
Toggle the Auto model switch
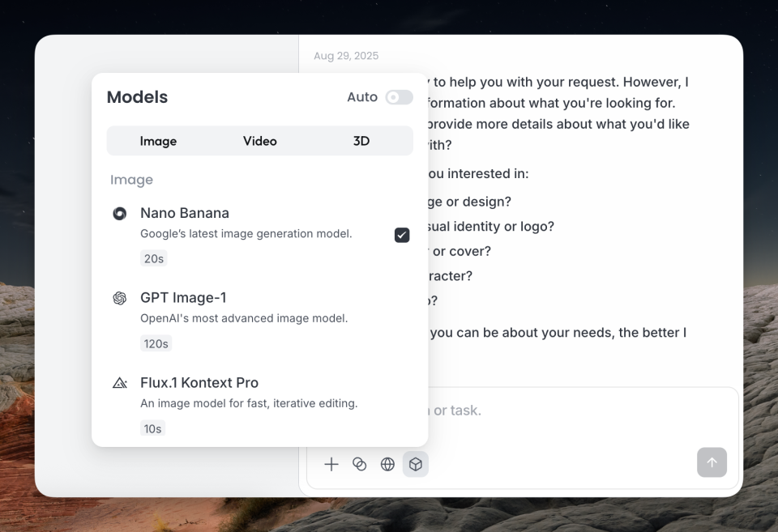399,97
